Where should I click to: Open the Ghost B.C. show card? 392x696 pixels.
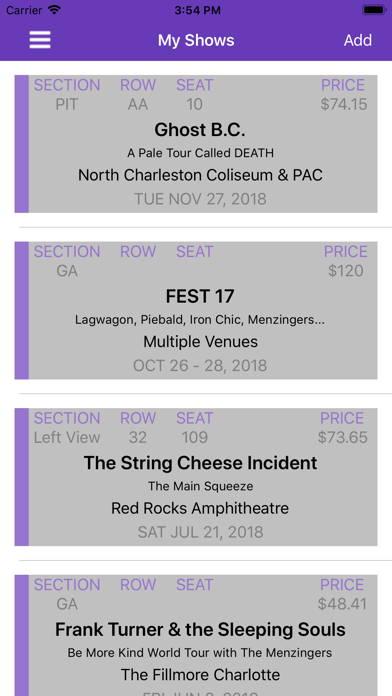(x=196, y=144)
